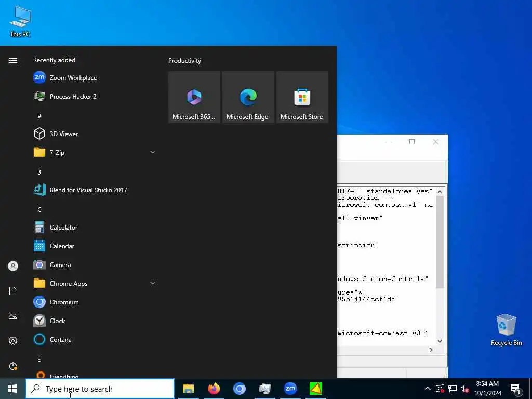Open Pictures from Start sidebar
Viewport: 532px width, 399px height.
coord(13,316)
